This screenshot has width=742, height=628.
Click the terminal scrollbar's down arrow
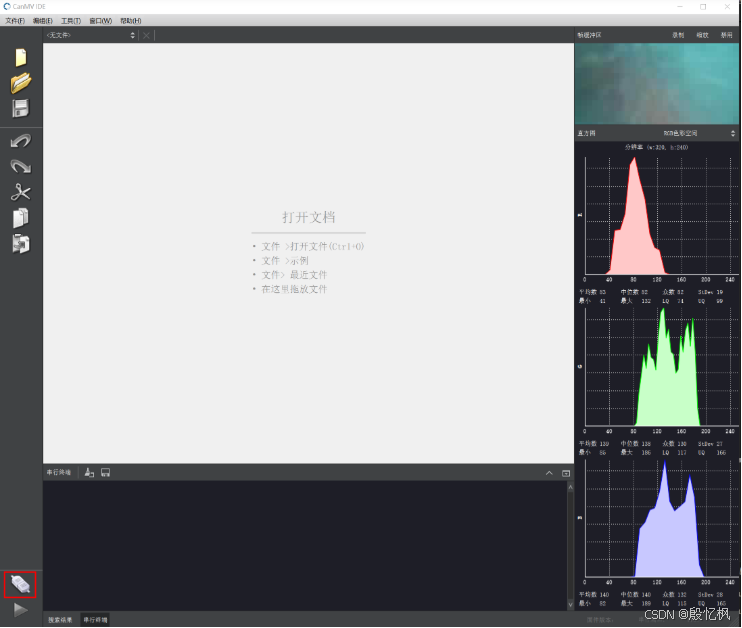[570, 605]
